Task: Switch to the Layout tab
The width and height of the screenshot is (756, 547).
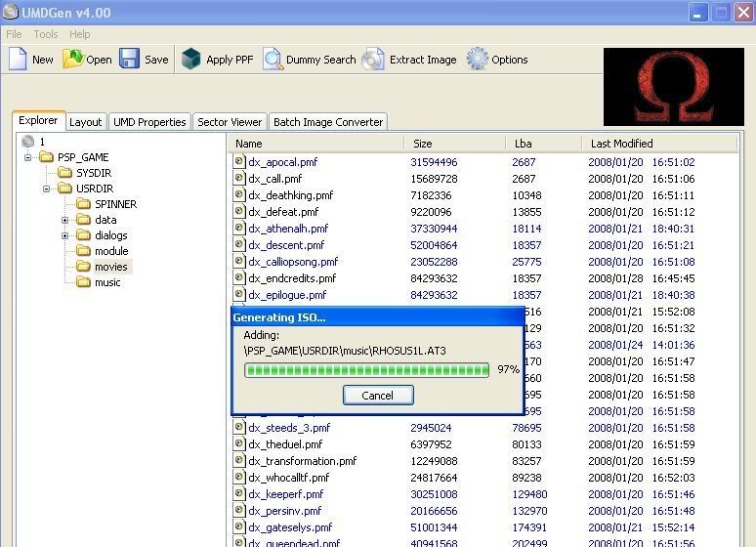Action: 85,122
